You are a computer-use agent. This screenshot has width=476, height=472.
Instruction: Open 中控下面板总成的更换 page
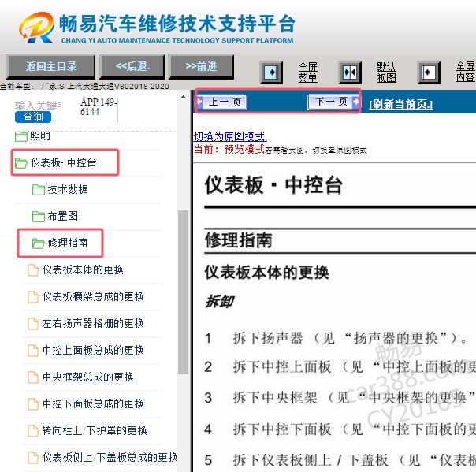coord(93,404)
